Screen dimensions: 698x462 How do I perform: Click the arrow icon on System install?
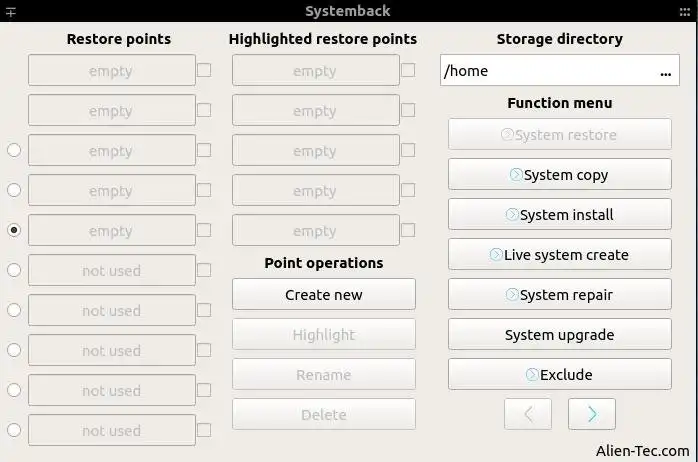[511, 214]
